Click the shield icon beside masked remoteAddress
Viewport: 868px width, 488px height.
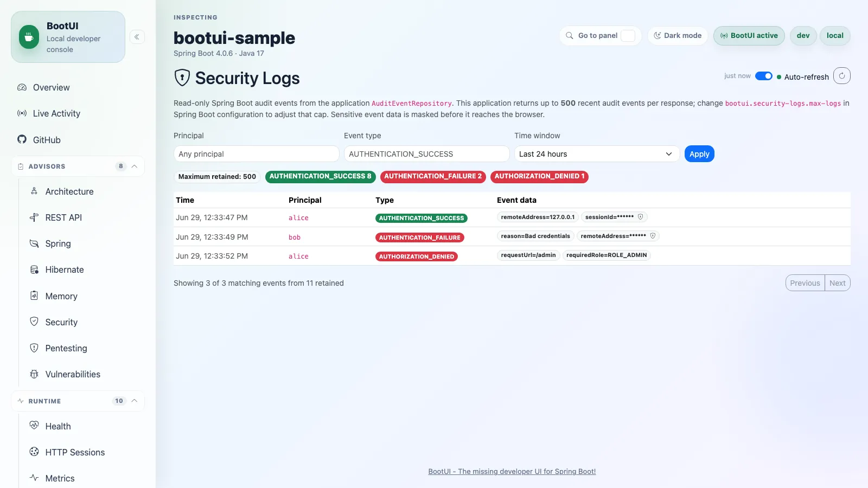point(653,236)
